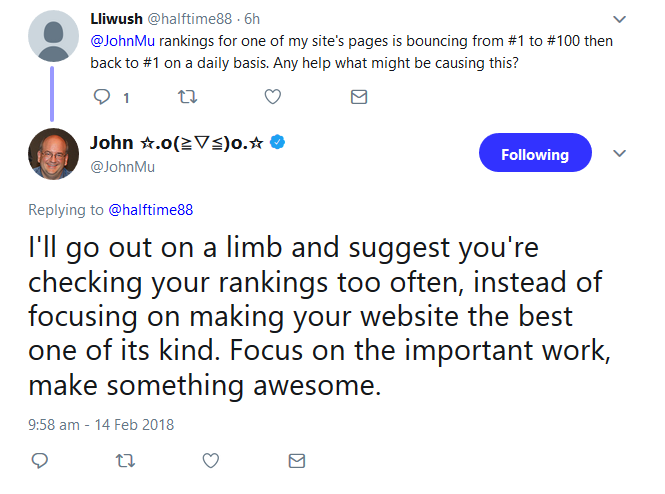This screenshot has width=665, height=494.
Task: Send Lliwush's tweet via direct message
Action: tap(358, 97)
